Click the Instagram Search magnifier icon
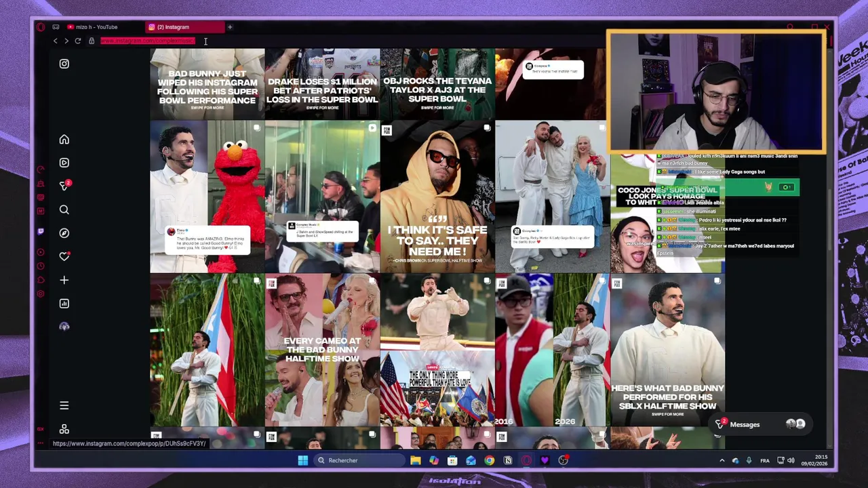This screenshot has width=868, height=488. [x=64, y=210]
